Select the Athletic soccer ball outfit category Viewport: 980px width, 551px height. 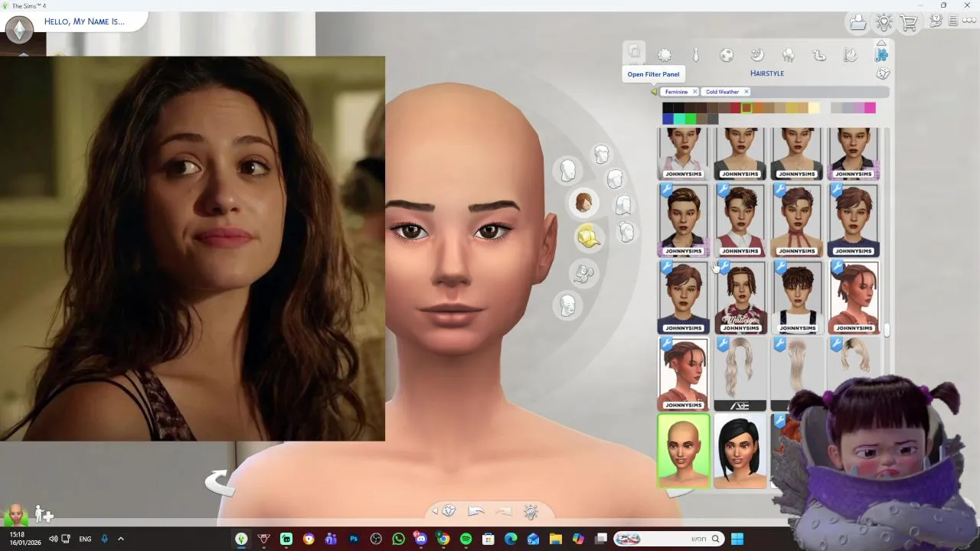coord(727,55)
